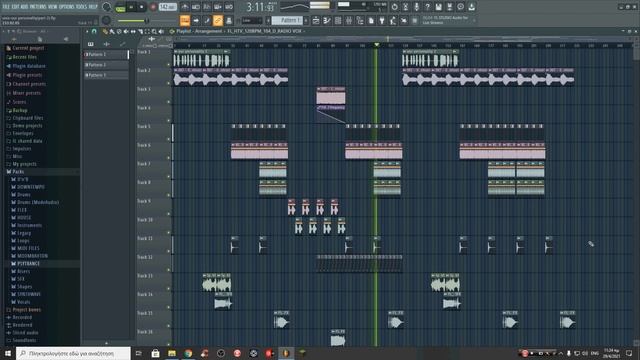
Task: Toggle step editing mode button
Action: click(x=207, y=20)
